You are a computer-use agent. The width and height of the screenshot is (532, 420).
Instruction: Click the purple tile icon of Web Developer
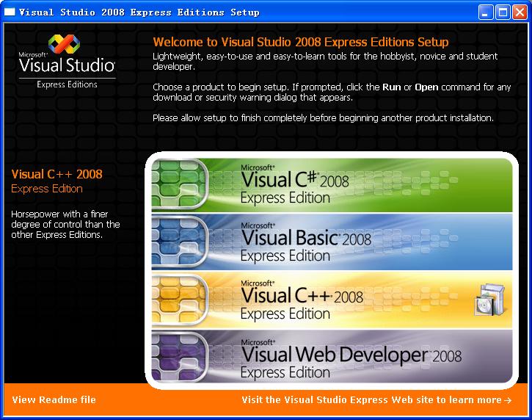[x=180, y=356]
